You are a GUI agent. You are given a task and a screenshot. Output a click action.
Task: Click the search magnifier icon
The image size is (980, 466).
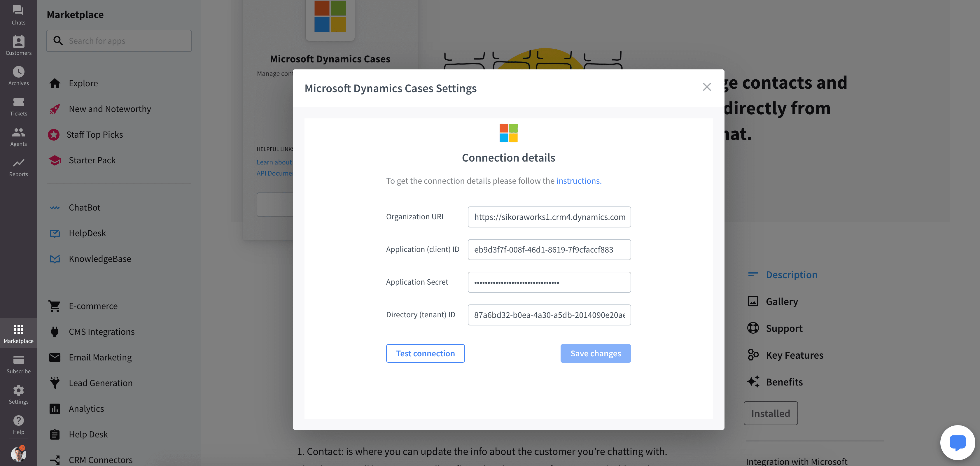[x=58, y=41]
